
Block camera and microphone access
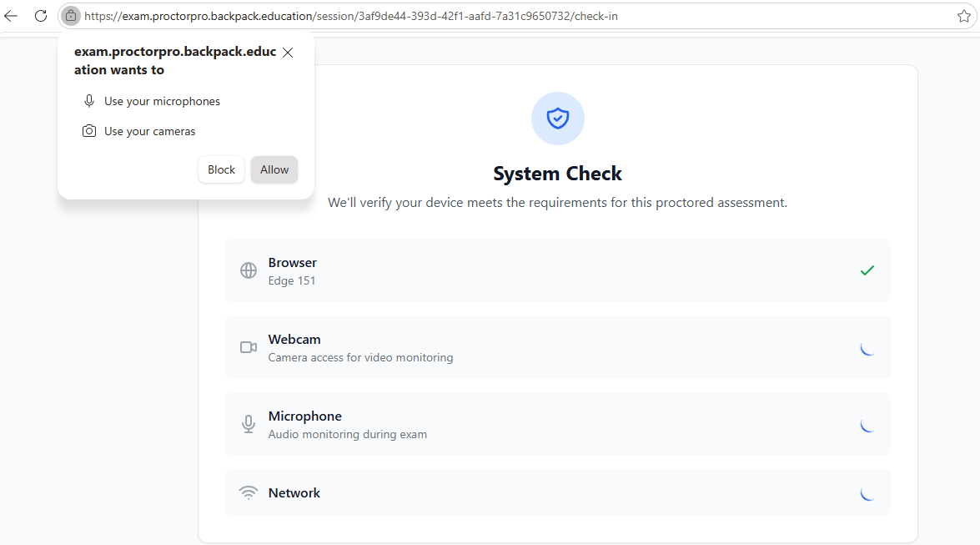point(221,169)
